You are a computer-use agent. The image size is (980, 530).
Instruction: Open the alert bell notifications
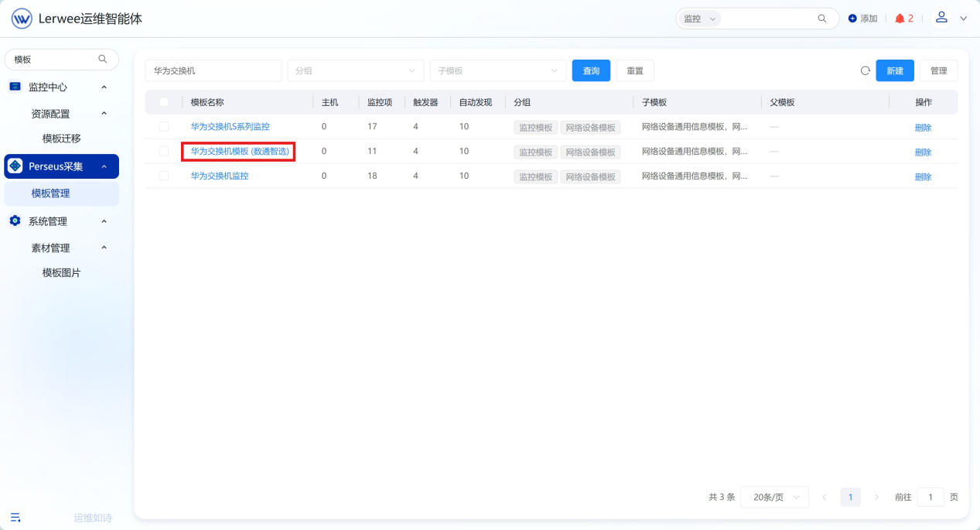pyautogui.click(x=900, y=19)
